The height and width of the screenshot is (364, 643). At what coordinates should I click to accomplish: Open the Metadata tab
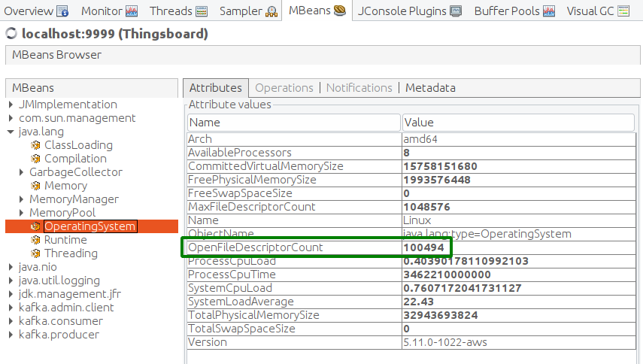pyautogui.click(x=430, y=88)
